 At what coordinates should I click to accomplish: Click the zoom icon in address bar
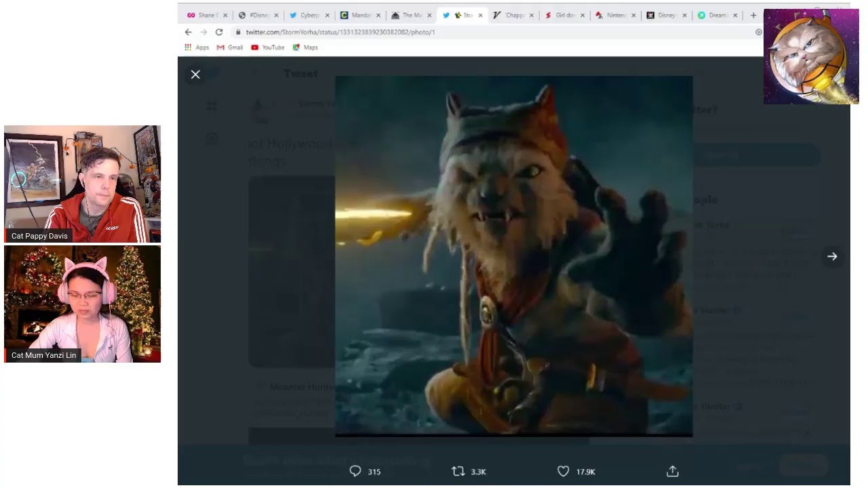click(x=758, y=32)
